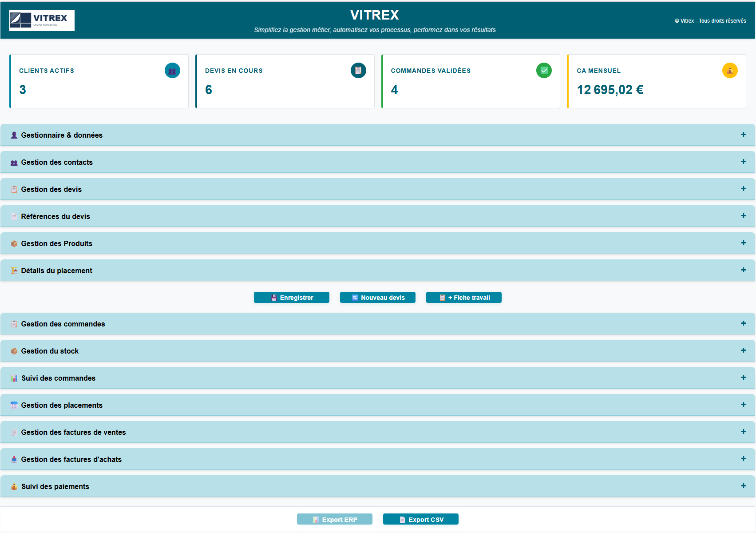Create a Nouveau devis
The height and width of the screenshot is (533, 756).
coord(377,297)
